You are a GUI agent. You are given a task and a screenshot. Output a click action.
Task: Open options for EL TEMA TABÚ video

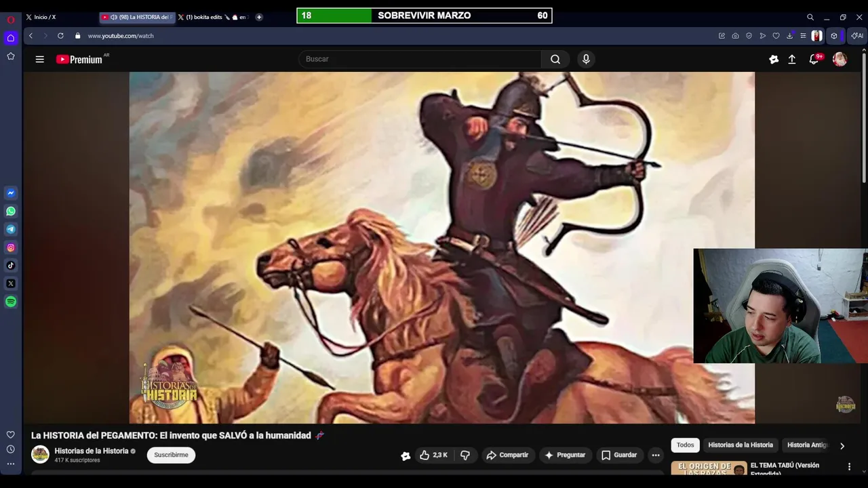click(849, 467)
